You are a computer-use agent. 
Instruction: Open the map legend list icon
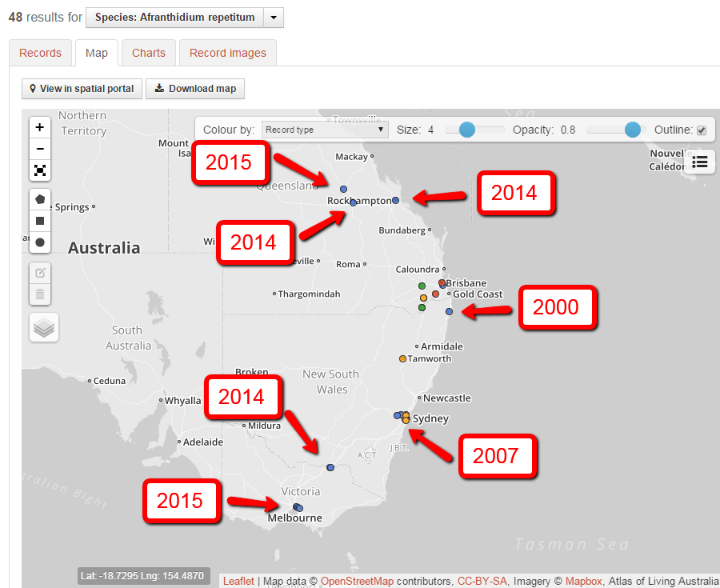click(x=699, y=162)
